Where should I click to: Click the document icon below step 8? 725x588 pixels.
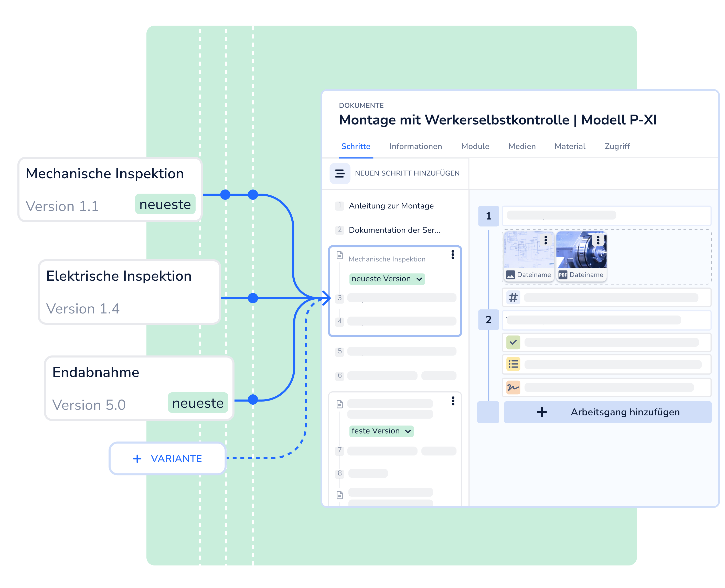(340, 495)
